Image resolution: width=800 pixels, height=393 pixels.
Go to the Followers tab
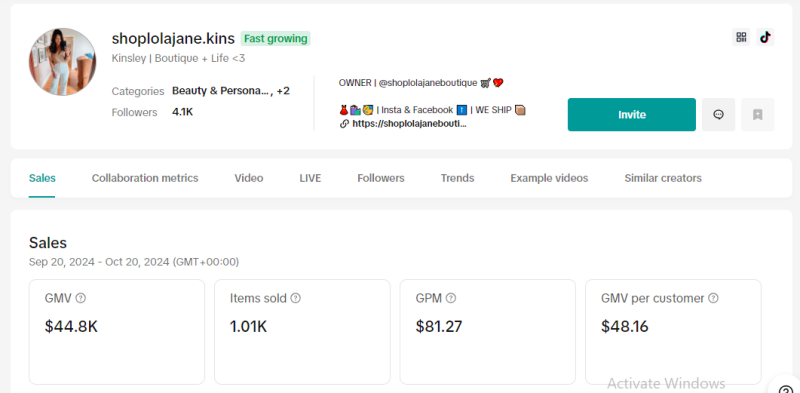pyautogui.click(x=381, y=178)
